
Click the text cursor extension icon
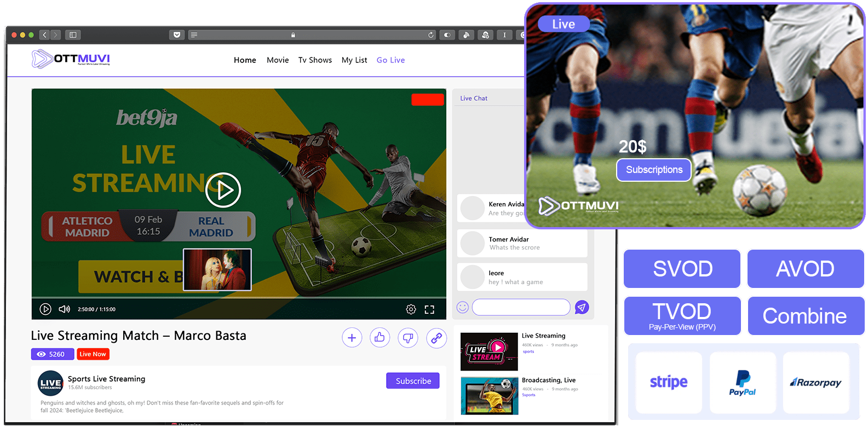tap(504, 35)
